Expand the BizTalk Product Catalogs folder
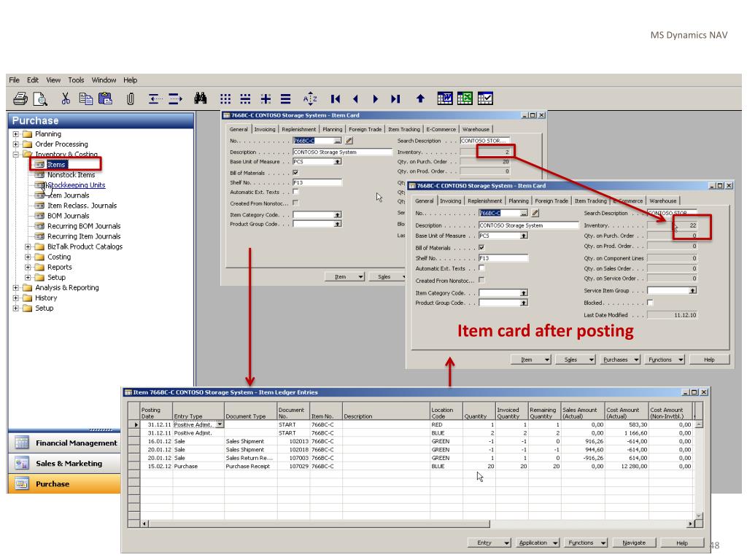The image size is (747, 560). [x=28, y=246]
